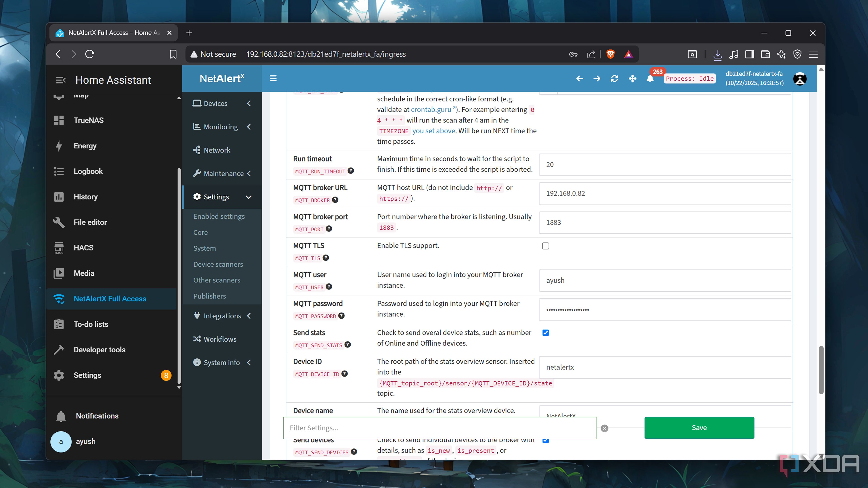Open the Brave Wallet icon
The width and height of the screenshot is (868, 488).
tap(765, 54)
